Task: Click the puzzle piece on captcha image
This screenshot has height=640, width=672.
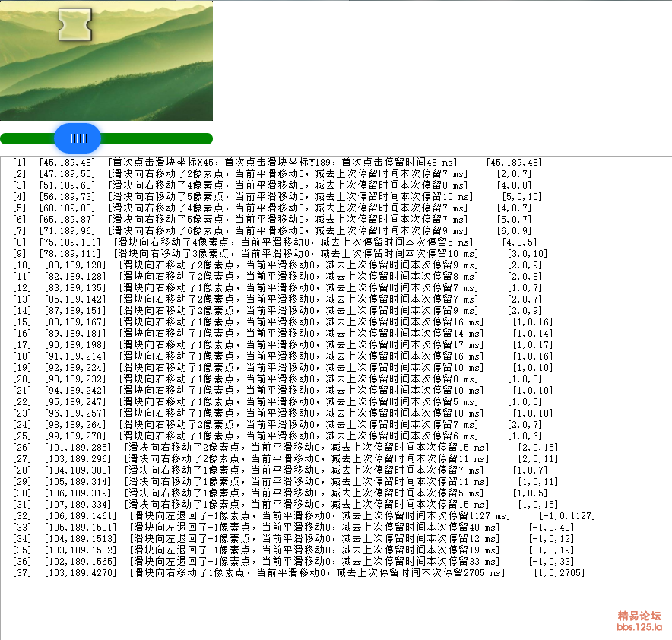Action: [75, 25]
